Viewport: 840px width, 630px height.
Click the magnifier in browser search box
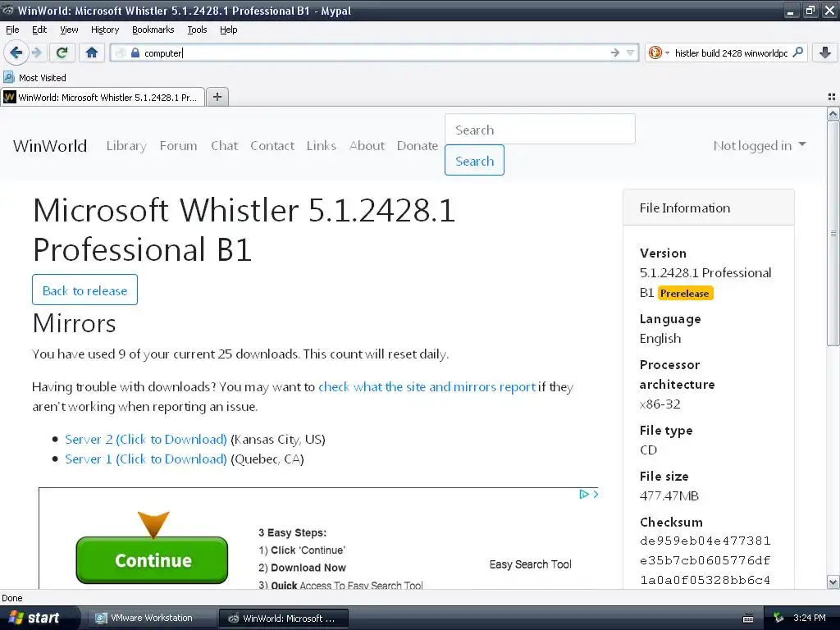(797, 52)
